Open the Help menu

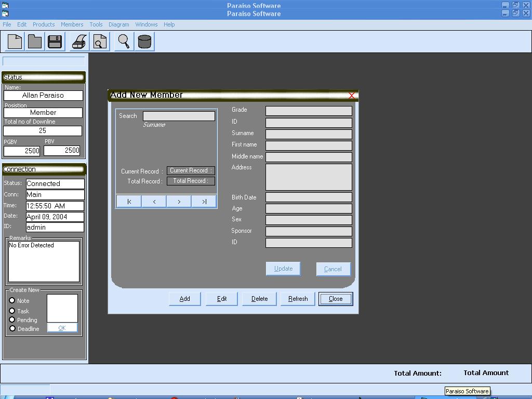tap(169, 24)
